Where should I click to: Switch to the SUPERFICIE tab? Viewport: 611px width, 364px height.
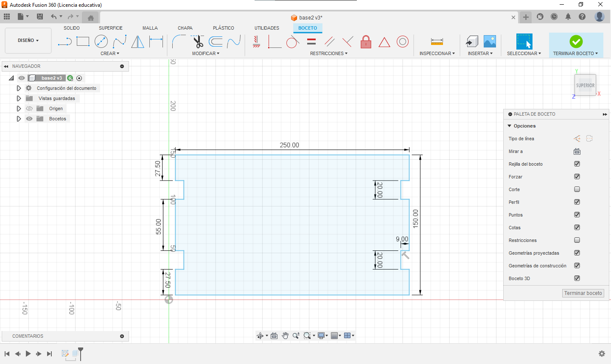coord(111,28)
